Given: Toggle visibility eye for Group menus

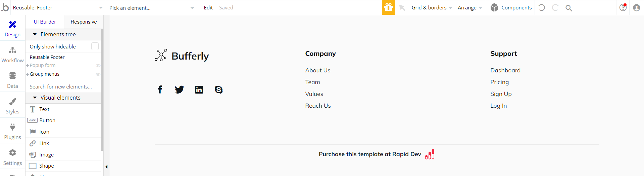Looking at the screenshot, I should (98, 74).
